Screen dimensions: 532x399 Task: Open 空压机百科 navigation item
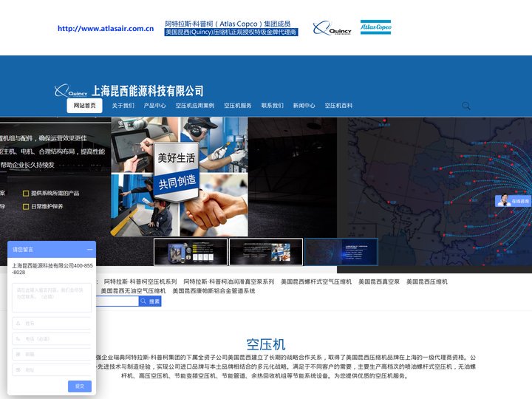click(338, 106)
